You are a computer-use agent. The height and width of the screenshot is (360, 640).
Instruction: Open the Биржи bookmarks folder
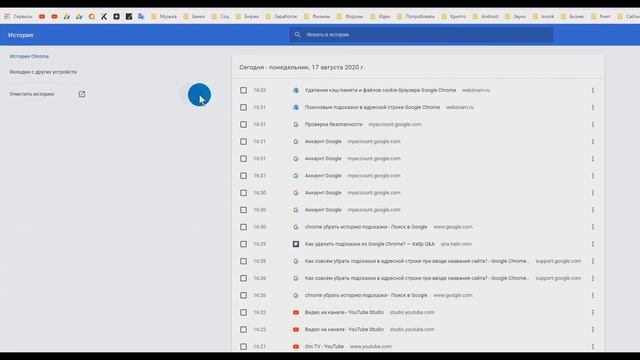point(247,16)
